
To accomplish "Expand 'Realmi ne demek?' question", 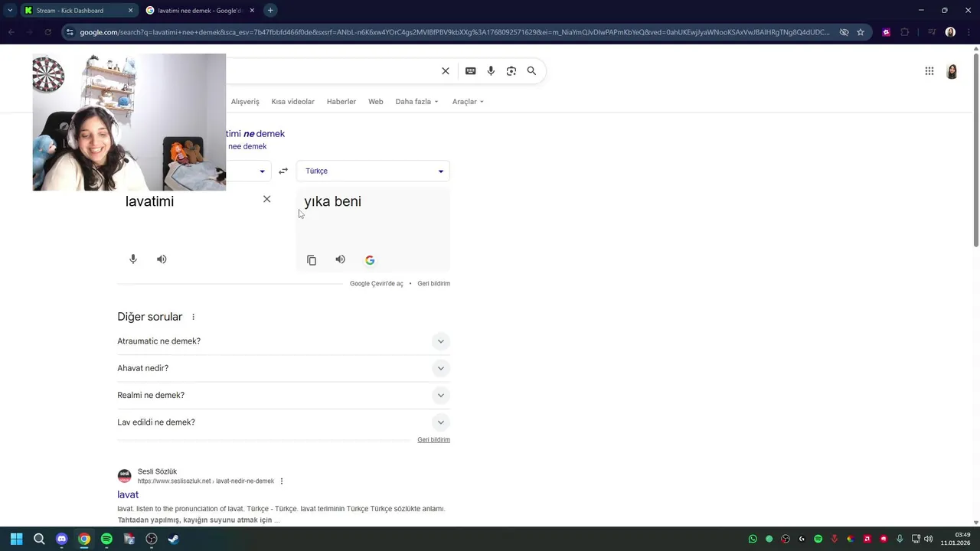I will coord(283,396).
